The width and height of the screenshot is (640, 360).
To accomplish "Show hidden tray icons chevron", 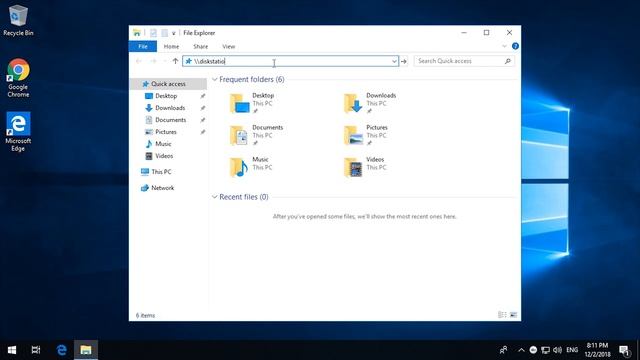I will pyautogui.click(x=521, y=350).
